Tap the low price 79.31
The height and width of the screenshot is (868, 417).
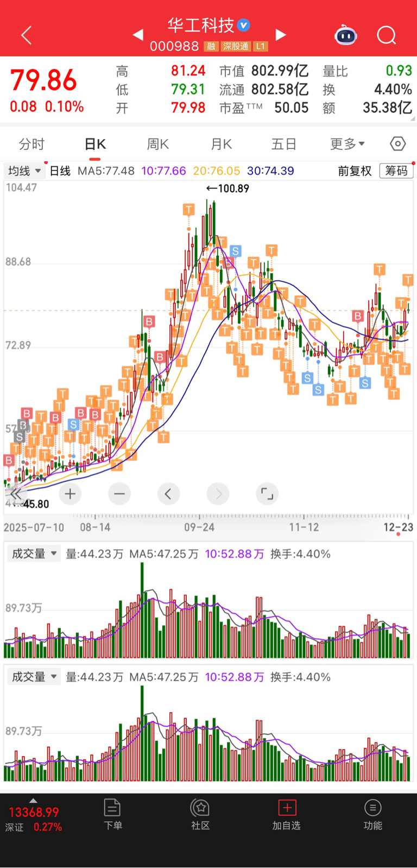click(x=188, y=89)
